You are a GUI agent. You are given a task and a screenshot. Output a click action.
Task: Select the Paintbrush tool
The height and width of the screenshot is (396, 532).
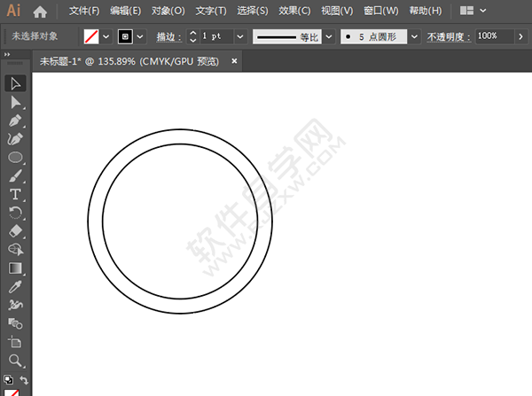[x=15, y=176]
